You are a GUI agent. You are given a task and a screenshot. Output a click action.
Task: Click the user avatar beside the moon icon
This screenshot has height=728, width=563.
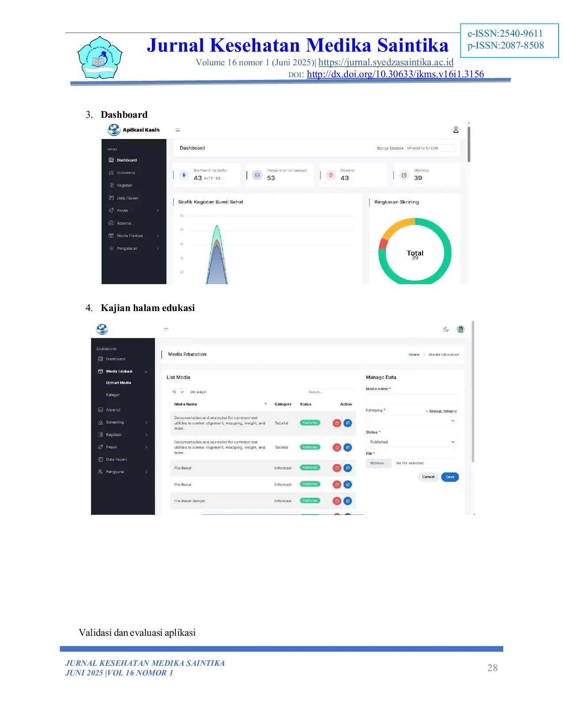click(x=461, y=329)
